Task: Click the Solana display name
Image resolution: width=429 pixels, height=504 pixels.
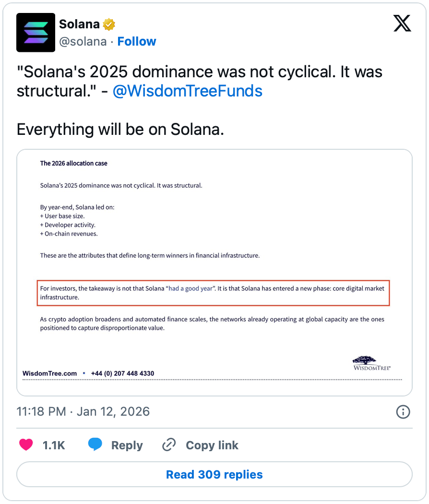Action: coord(79,24)
